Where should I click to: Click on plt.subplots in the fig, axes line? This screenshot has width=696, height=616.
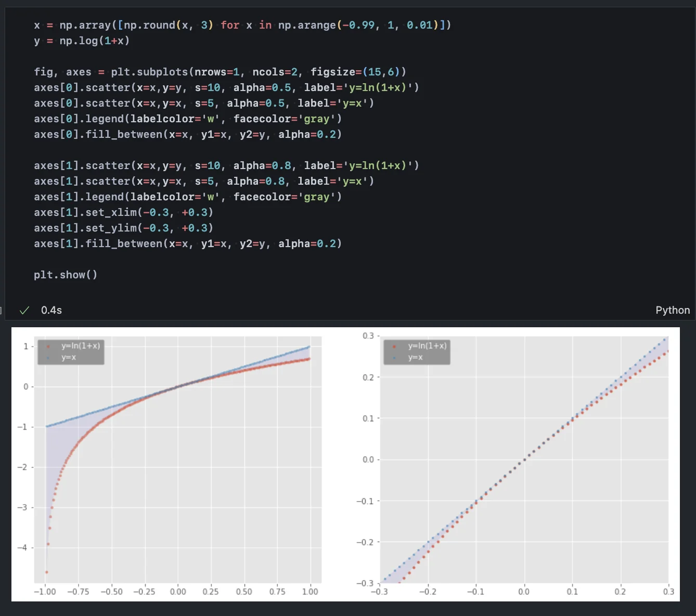point(150,72)
